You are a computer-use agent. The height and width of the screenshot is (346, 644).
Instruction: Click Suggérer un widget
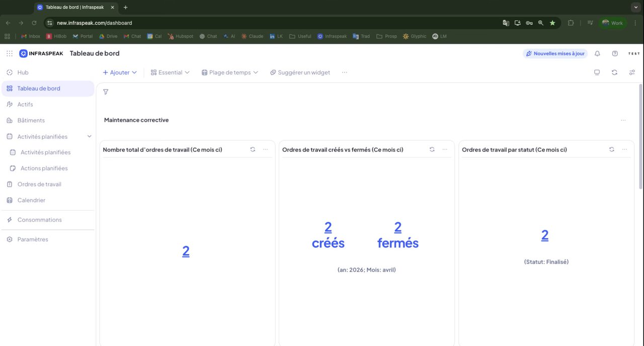(x=300, y=72)
